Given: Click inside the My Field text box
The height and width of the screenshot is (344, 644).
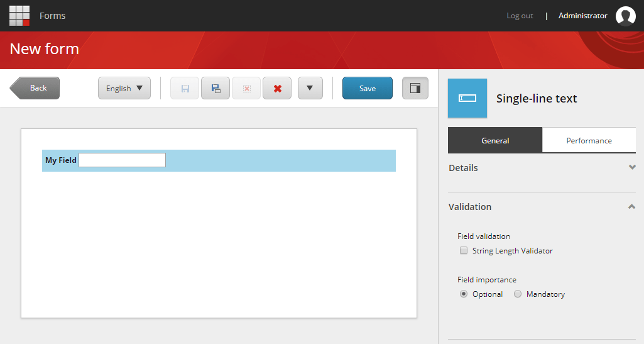Looking at the screenshot, I should pos(123,160).
